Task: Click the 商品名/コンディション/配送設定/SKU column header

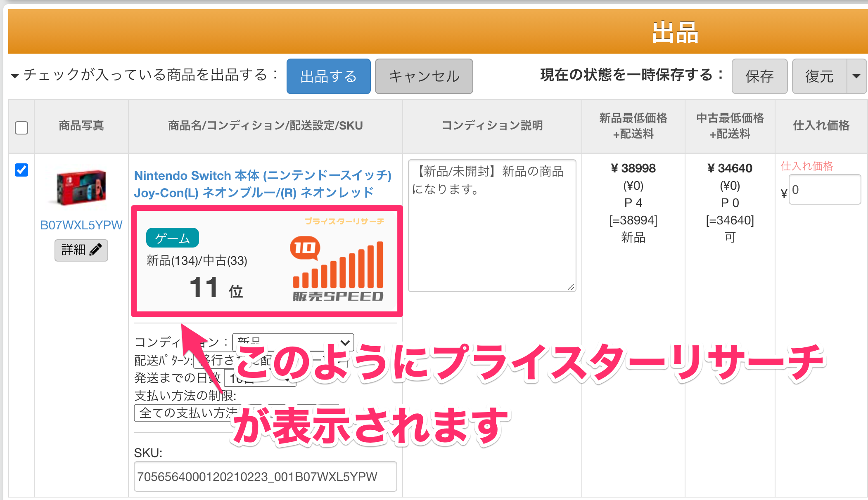Action: (x=265, y=125)
